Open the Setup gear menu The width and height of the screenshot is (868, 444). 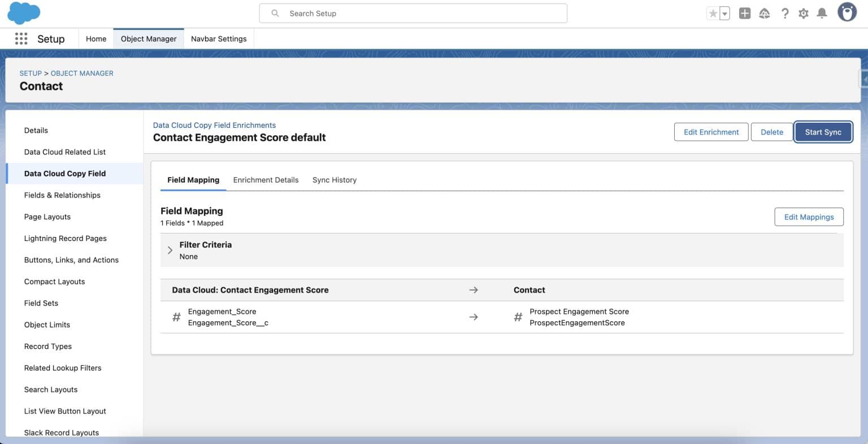804,13
